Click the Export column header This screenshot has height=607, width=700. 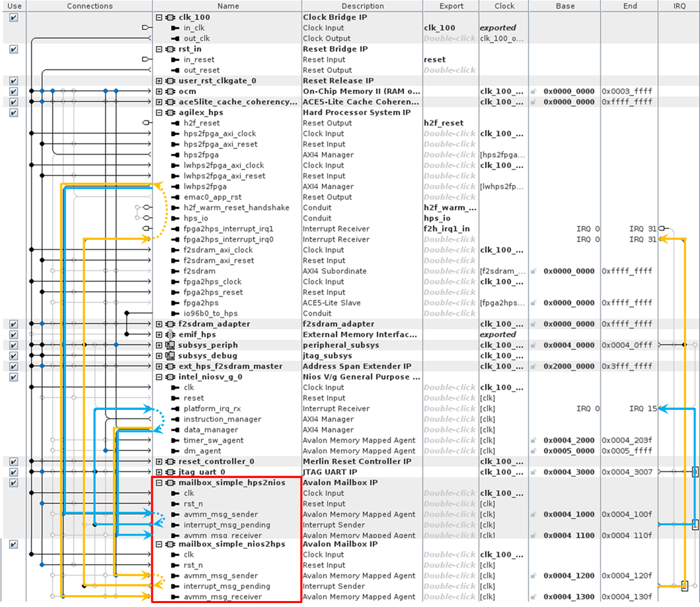(451, 6)
